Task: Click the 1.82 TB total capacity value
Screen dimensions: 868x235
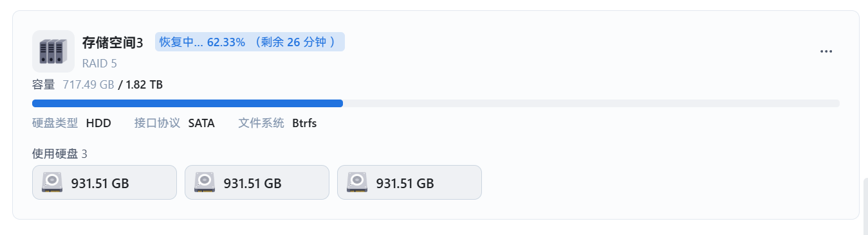Action: [144, 84]
